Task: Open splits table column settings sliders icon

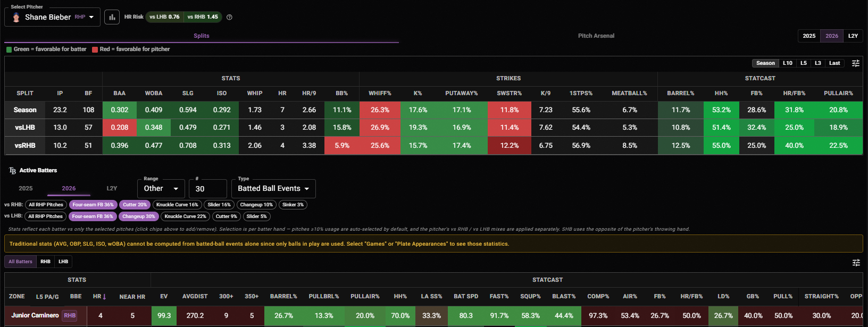Action: pos(855,63)
